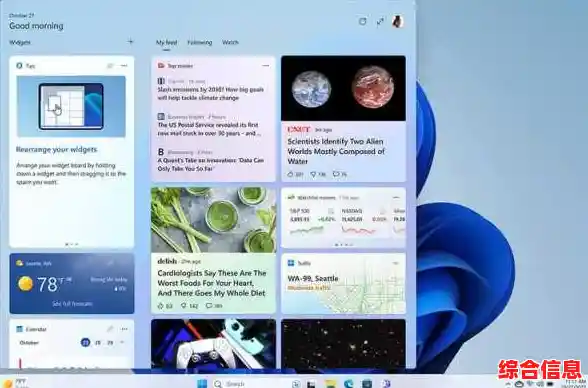This screenshot has width=588, height=388.
Task: Click the 'Rearrange your widgets' heading
Action: tap(57, 149)
